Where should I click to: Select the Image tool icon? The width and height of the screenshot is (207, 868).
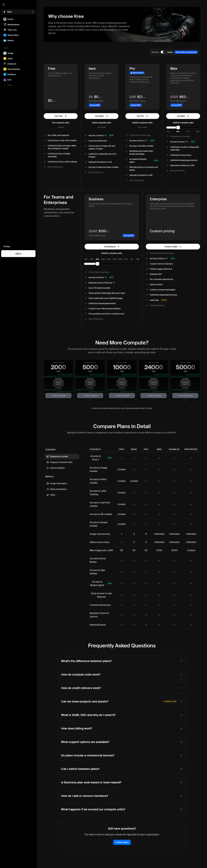click(x=5, y=53)
